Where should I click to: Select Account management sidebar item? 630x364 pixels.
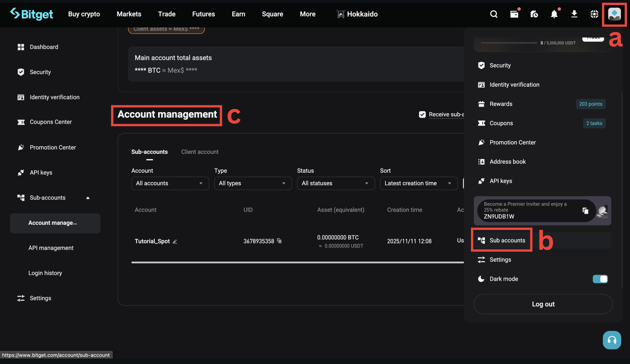coord(55,223)
